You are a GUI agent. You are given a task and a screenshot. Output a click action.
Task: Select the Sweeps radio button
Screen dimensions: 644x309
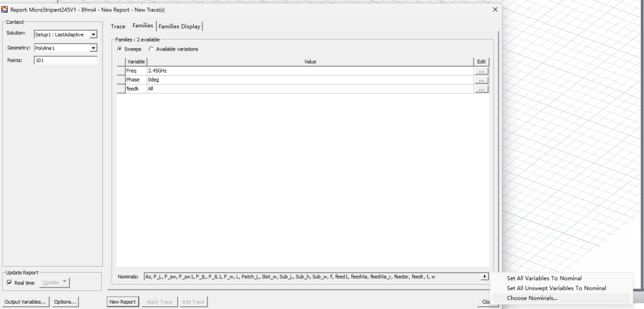click(x=120, y=49)
